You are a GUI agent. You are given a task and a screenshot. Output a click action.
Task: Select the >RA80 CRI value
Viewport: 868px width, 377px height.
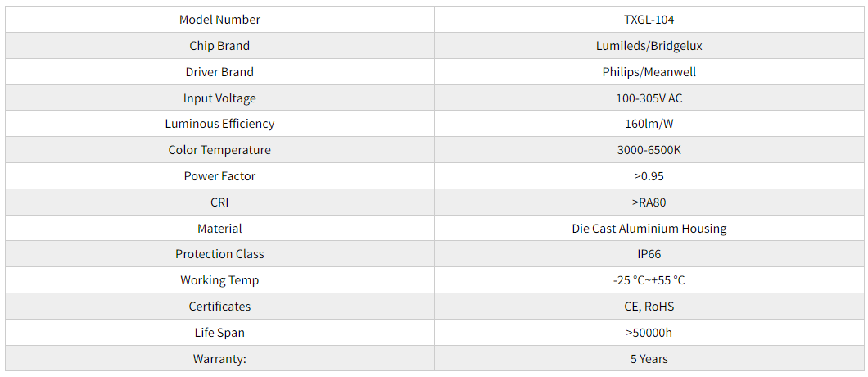click(649, 202)
